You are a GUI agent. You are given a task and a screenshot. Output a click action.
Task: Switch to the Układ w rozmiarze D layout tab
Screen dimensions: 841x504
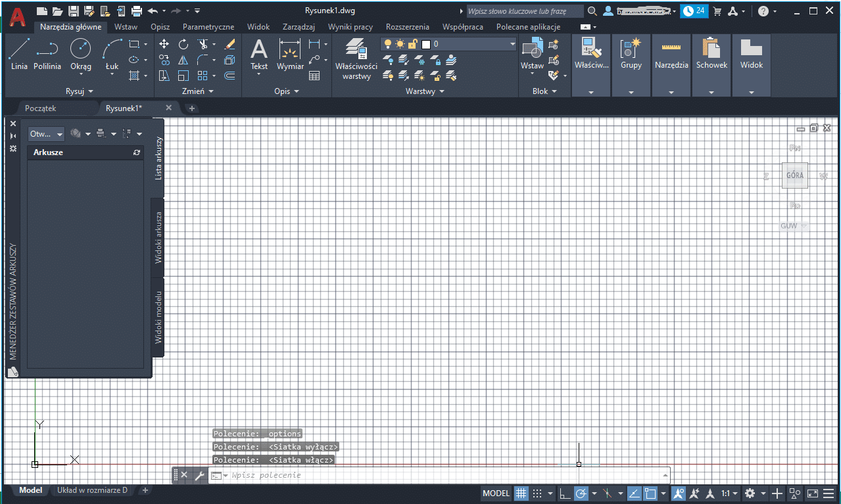click(93, 490)
